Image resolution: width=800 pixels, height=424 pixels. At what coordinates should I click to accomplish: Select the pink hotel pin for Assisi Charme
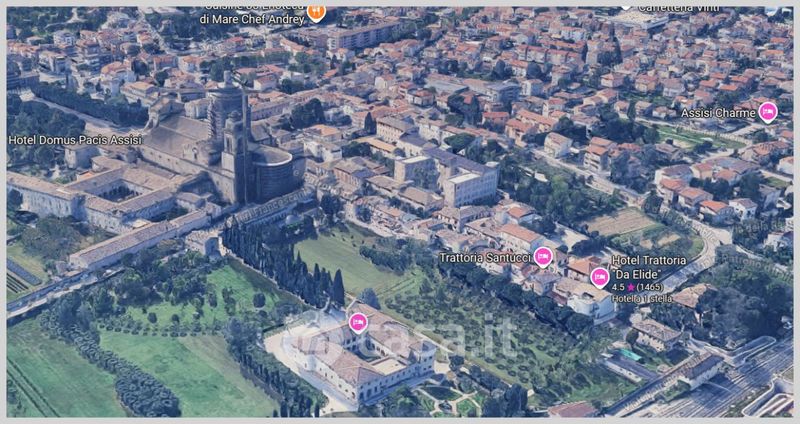pyautogui.click(x=768, y=112)
